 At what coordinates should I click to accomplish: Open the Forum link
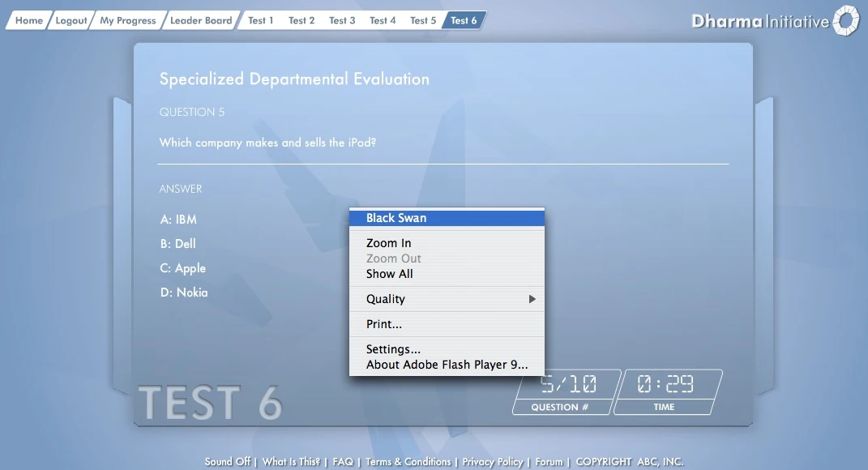point(549,462)
